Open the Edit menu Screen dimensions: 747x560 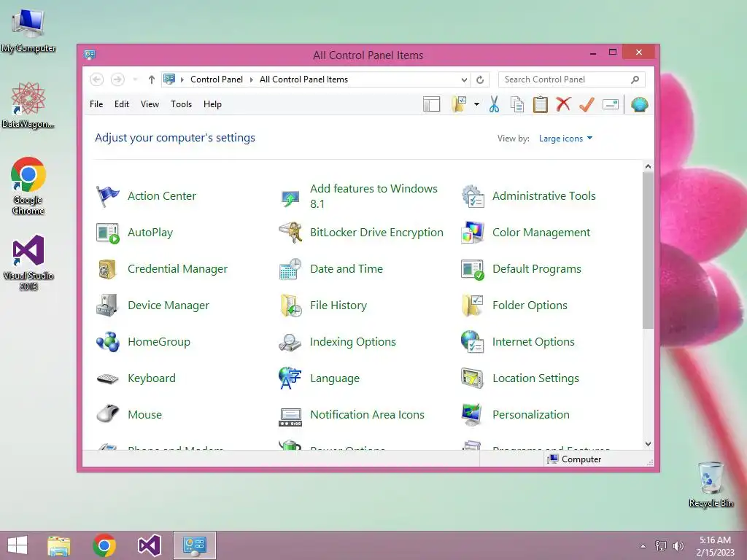click(x=122, y=104)
